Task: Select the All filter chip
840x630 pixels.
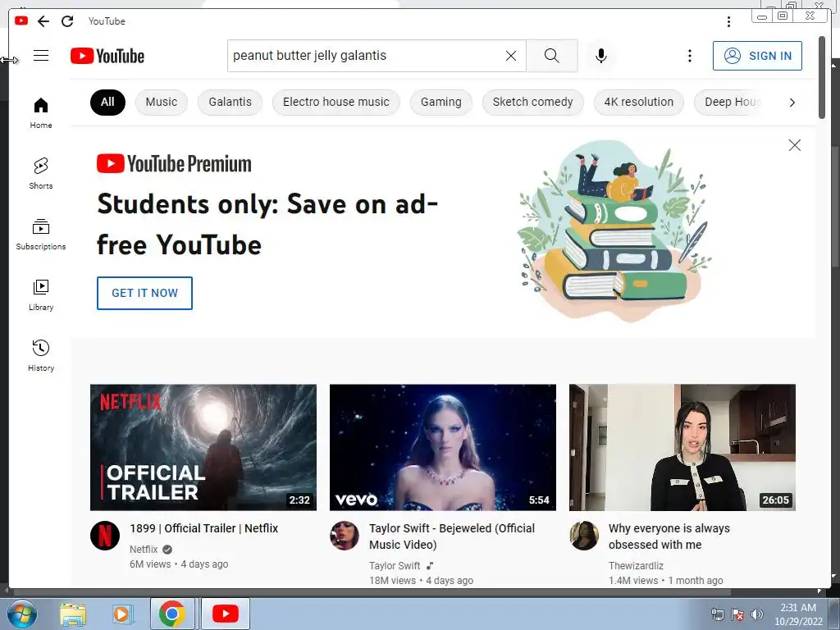Action: pos(107,102)
